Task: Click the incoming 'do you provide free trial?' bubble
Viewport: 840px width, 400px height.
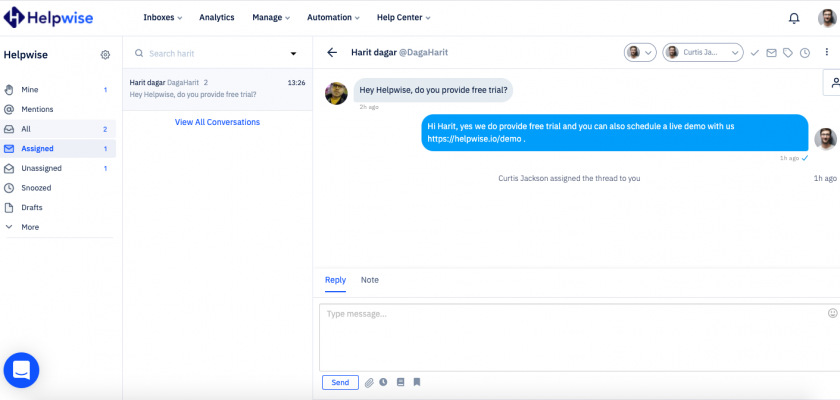Action: coord(433,90)
